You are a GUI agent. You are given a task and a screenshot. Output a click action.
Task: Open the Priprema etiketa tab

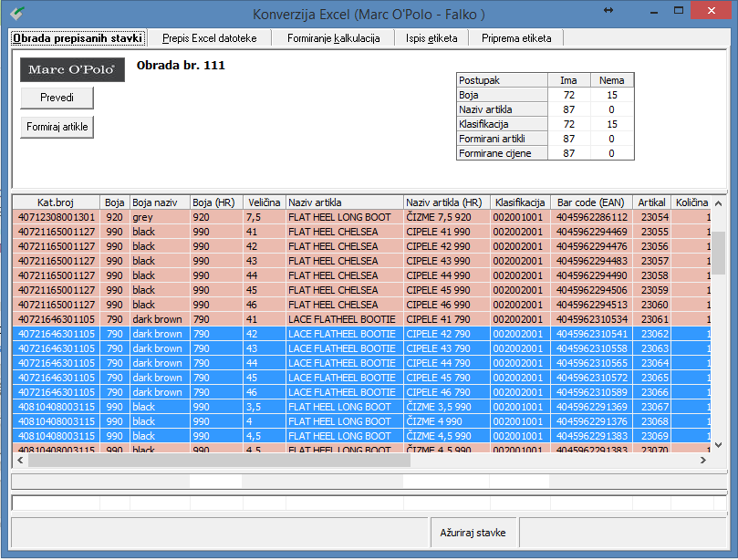516,38
